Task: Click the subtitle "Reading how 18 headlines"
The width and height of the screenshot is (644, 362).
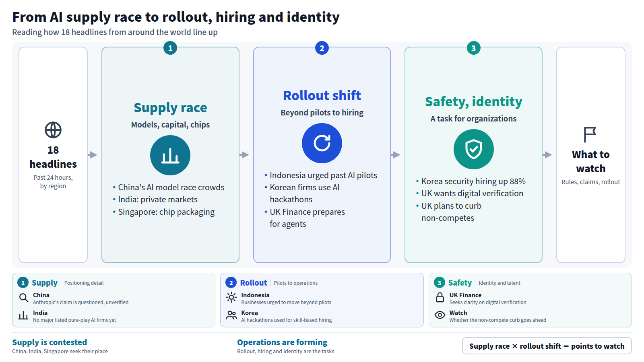Action: [x=115, y=32]
